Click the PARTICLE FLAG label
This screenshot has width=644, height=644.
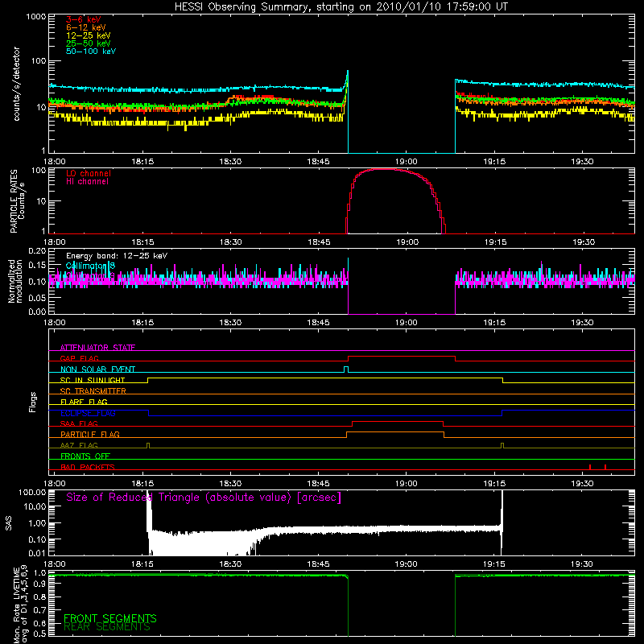90,434
